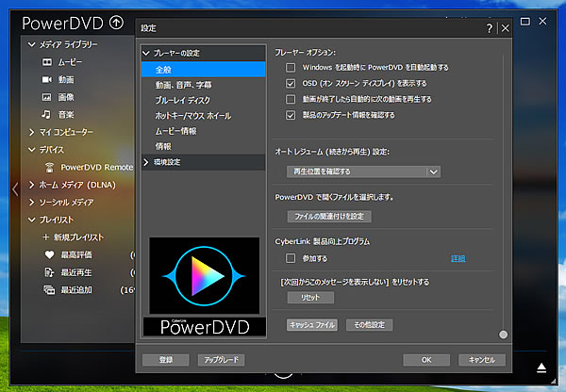Open the 詳細 link
The height and width of the screenshot is (392, 566).
coord(458,257)
